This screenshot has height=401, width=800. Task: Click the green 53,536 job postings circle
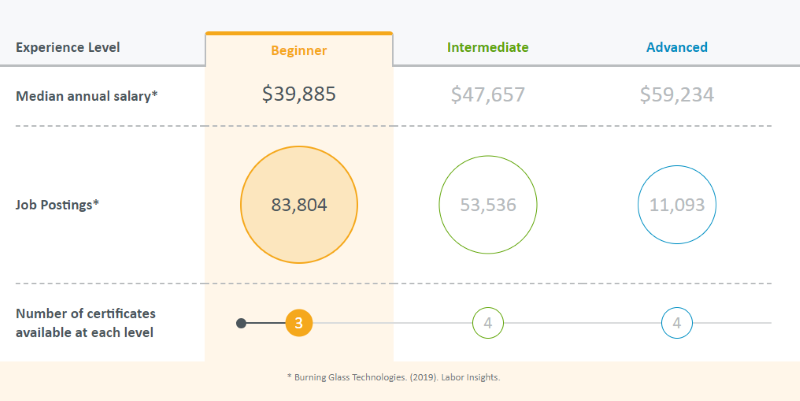click(488, 205)
